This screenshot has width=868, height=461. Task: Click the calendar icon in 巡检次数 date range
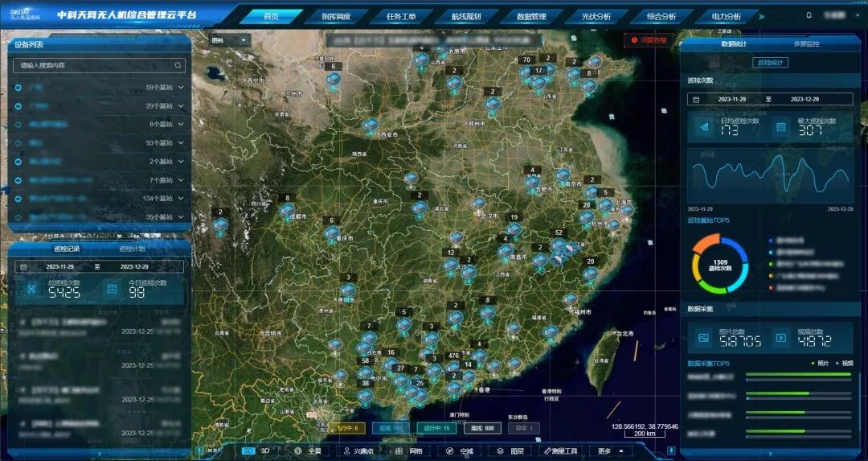click(x=696, y=100)
